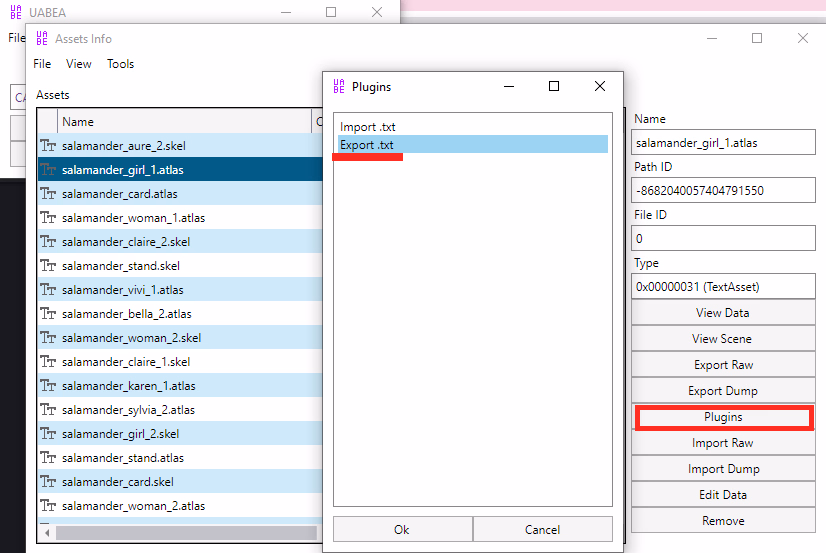The image size is (826, 553).
Task: Click the Export Raw button
Action: pyautogui.click(x=723, y=365)
